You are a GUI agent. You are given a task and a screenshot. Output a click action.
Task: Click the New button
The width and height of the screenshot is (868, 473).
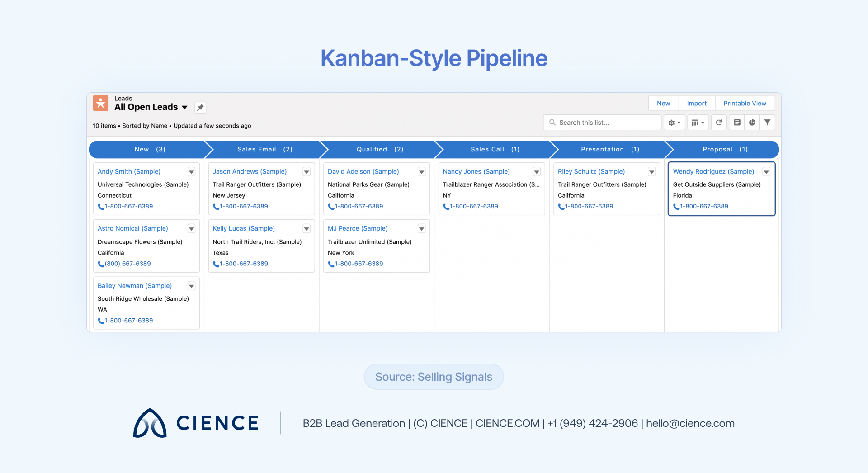tap(663, 103)
